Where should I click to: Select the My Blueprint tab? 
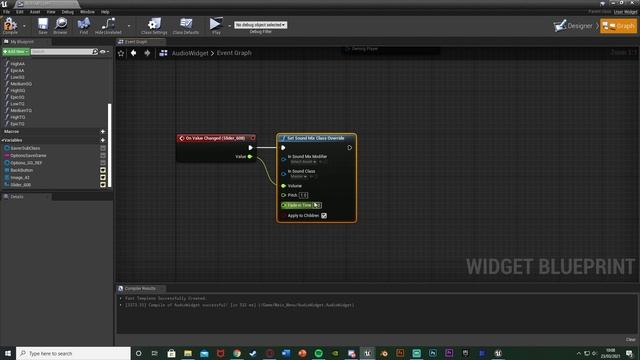point(22,42)
